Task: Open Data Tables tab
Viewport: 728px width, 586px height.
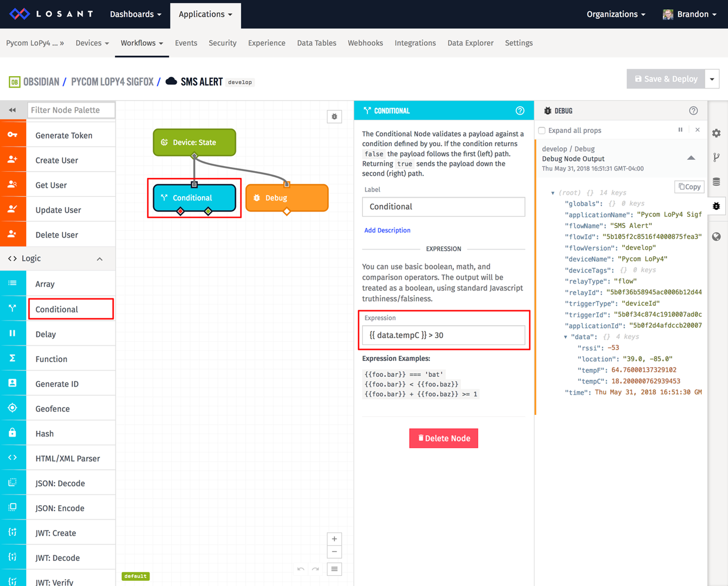Action: coord(317,43)
